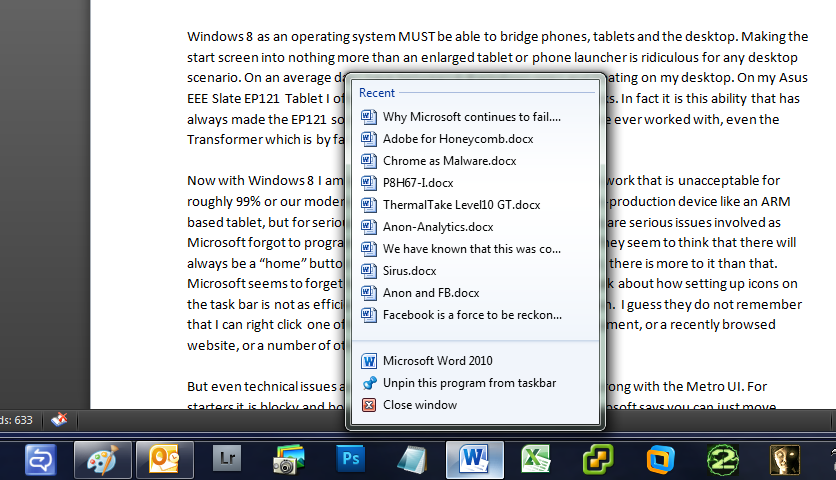Click the document icon beside ThermalTake Level10 GT.docx
Image resolution: width=836 pixels, height=480 pixels.
[x=369, y=205]
